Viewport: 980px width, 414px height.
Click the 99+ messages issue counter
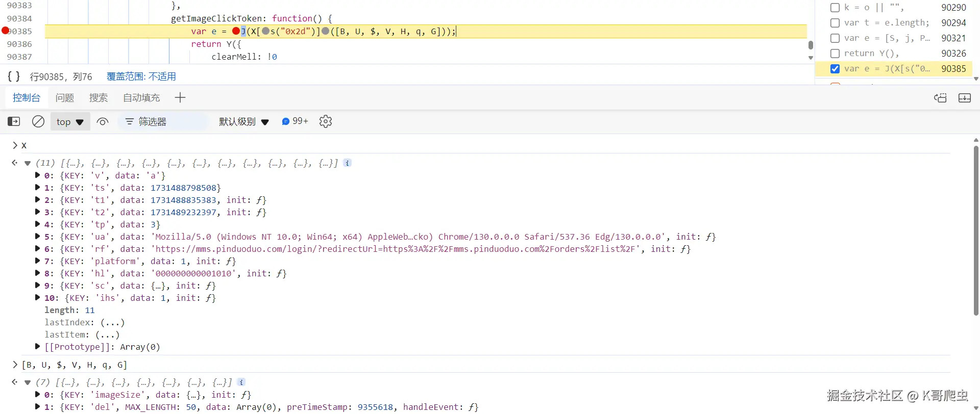click(x=295, y=121)
